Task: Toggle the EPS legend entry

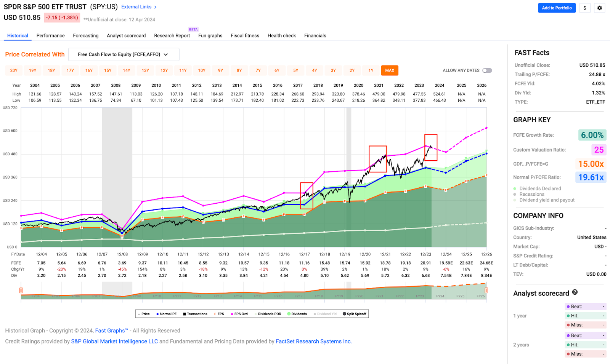Action: 219,314
